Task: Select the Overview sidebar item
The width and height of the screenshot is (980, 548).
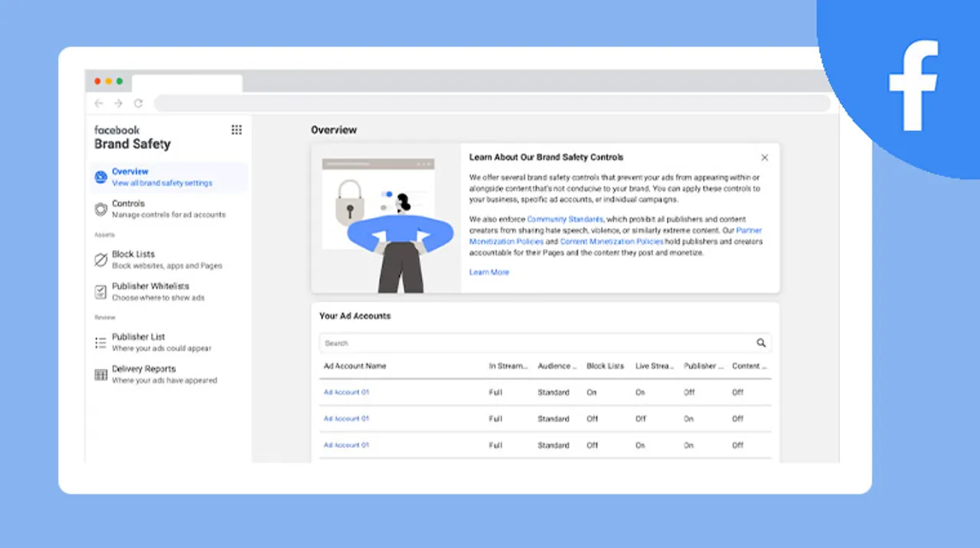Action: tap(169, 178)
